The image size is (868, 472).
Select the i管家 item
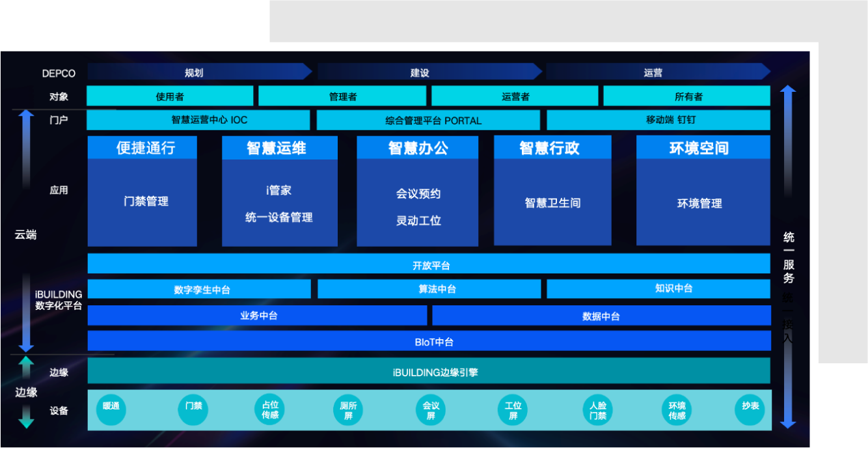pos(278,190)
